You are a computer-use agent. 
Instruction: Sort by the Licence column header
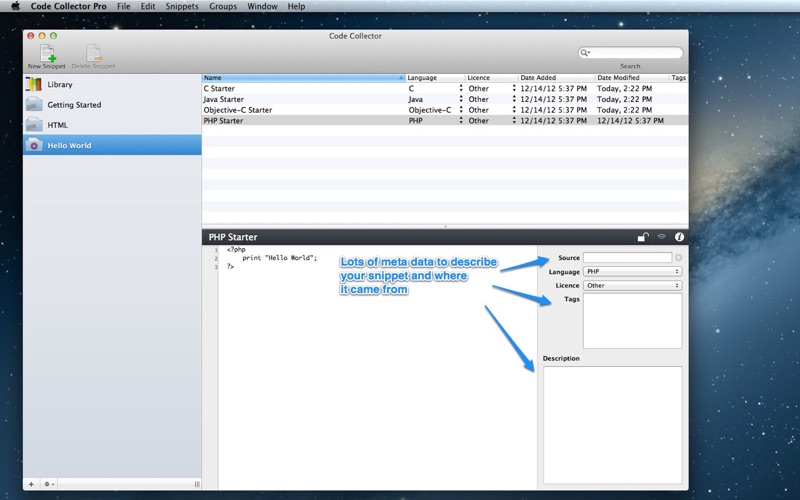(492, 78)
